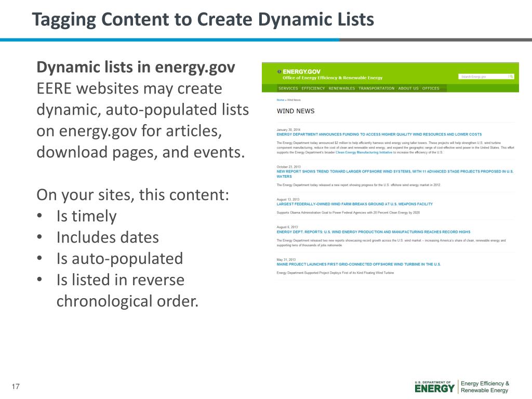Select the October 23, 2013 date text

288,167
